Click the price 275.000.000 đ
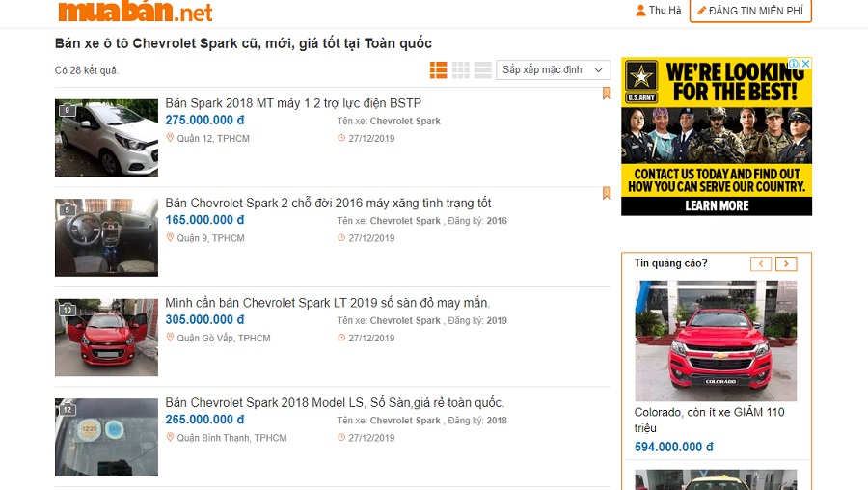The height and width of the screenshot is (490, 868). coord(204,121)
